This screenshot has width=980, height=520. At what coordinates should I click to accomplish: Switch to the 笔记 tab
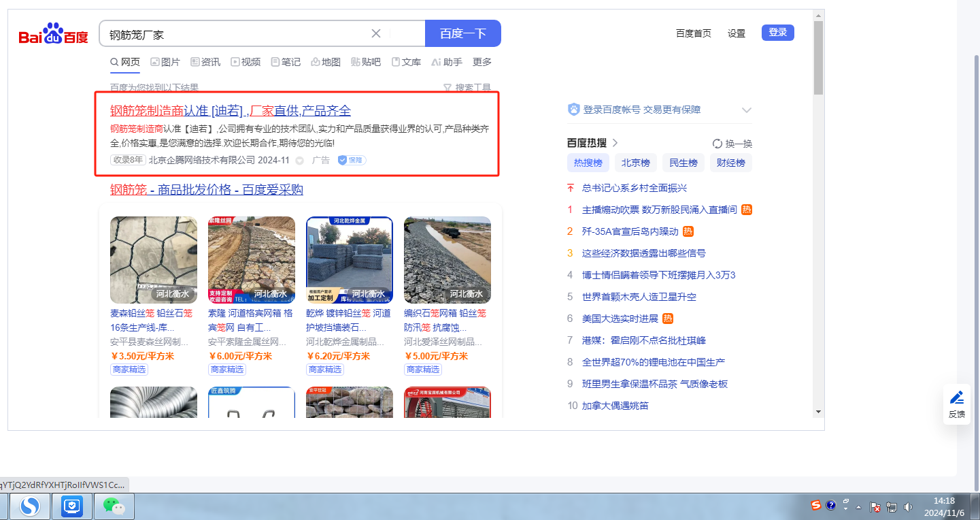286,62
